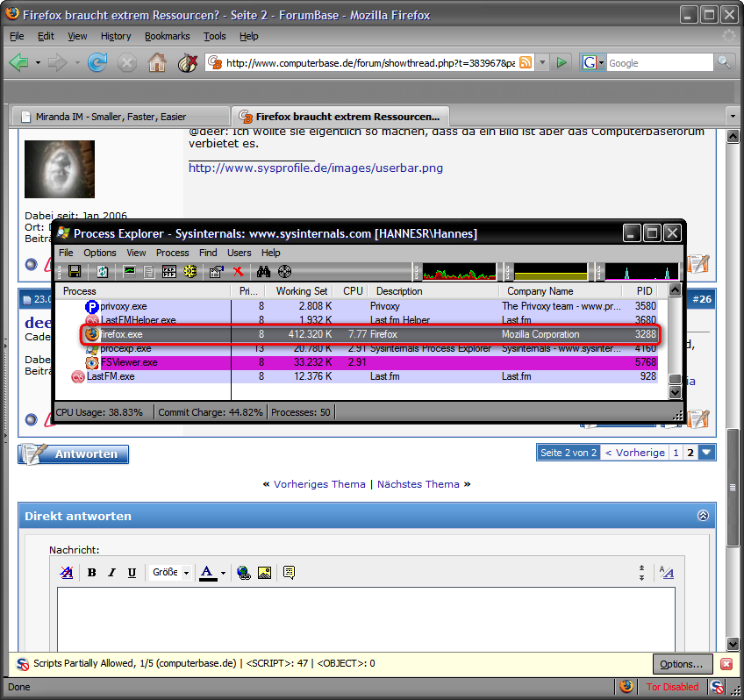
Task: Click inside Nachricht message text area
Action: (366, 619)
